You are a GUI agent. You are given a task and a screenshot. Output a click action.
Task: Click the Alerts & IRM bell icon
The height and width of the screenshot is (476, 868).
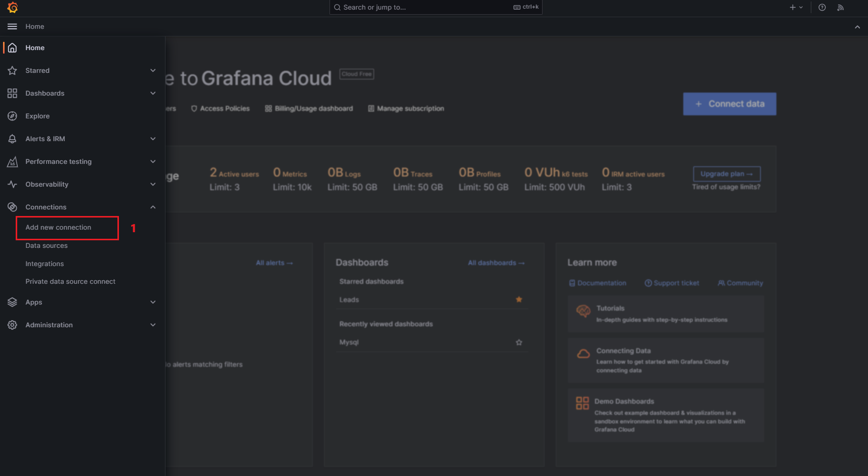(13, 139)
